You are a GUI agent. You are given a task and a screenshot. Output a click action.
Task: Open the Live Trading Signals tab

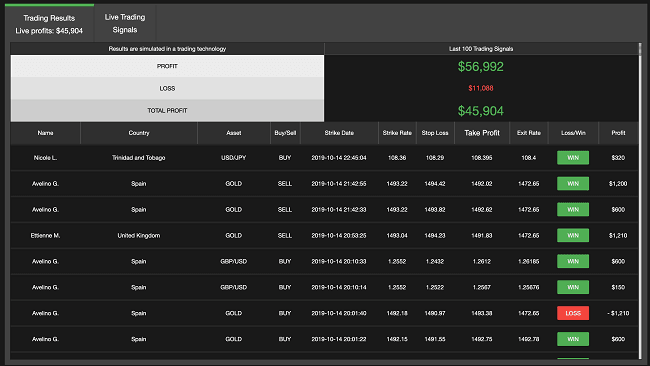pyautogui.click(x=125, y=23)
